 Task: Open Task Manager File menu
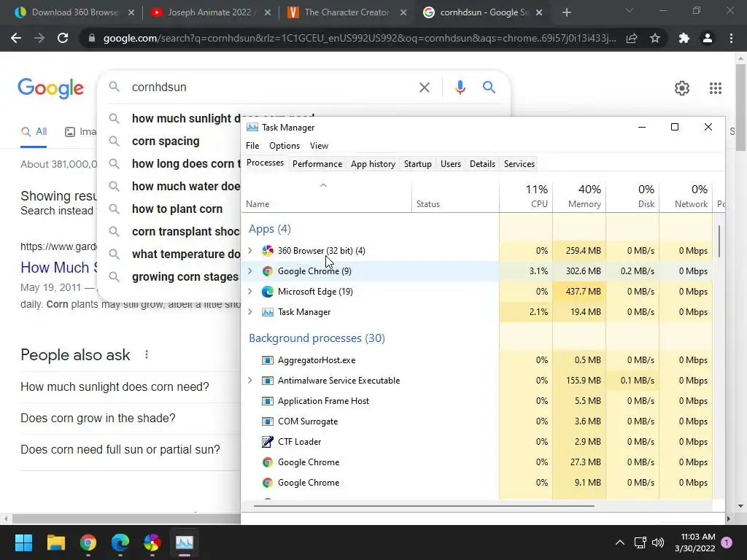(252, 146)
